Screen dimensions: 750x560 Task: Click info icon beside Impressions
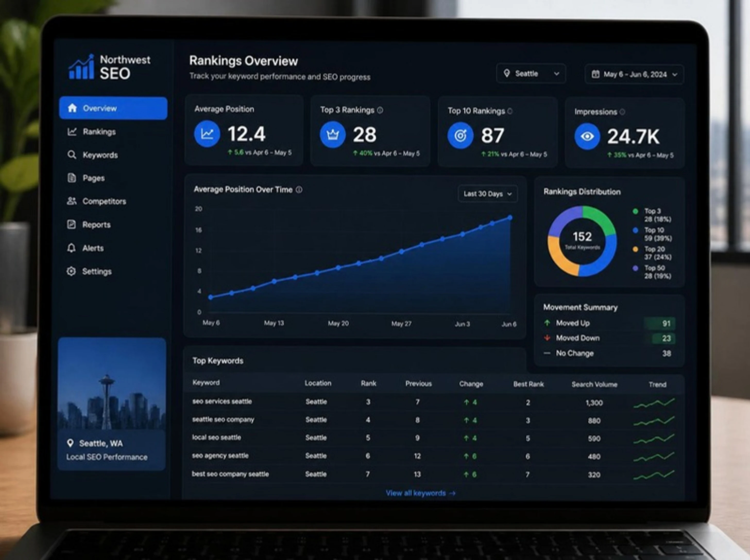click(x=622, y=112)
